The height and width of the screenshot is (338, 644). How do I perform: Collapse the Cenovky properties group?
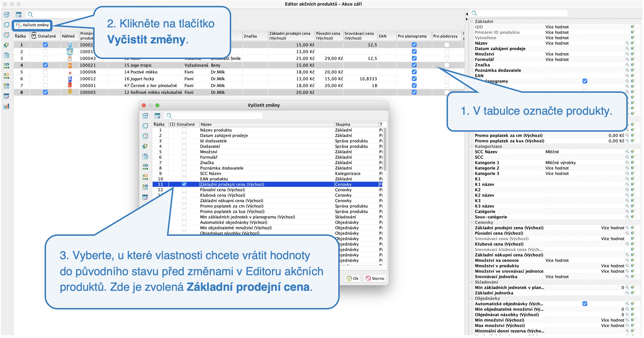[x=472, y=222]
